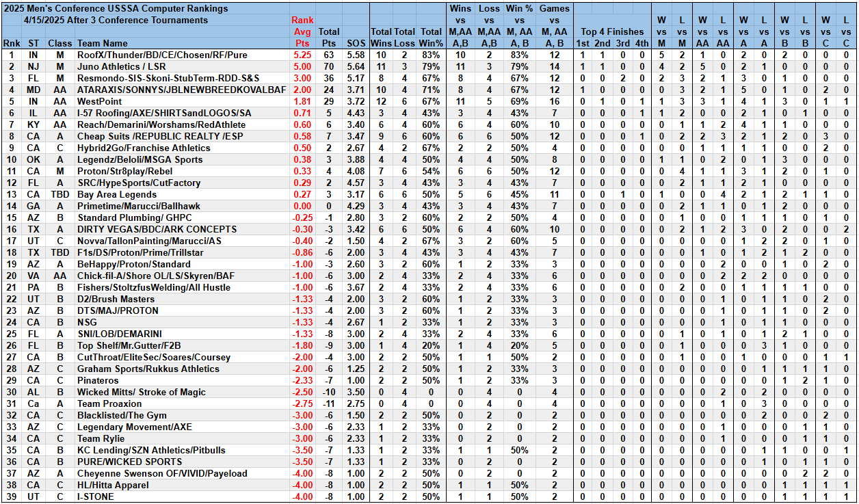The height and width of the screenshot is (504, 859).
Task: Click team 'Cheap Suits /REPUBLIC REALTY /ESP'
Action: pyautogui.click(x=160, y=136)
